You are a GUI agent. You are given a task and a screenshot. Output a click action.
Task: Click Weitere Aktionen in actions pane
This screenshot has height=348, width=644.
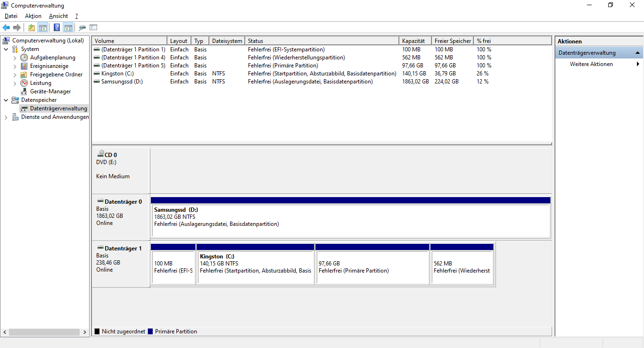(591, 64)
